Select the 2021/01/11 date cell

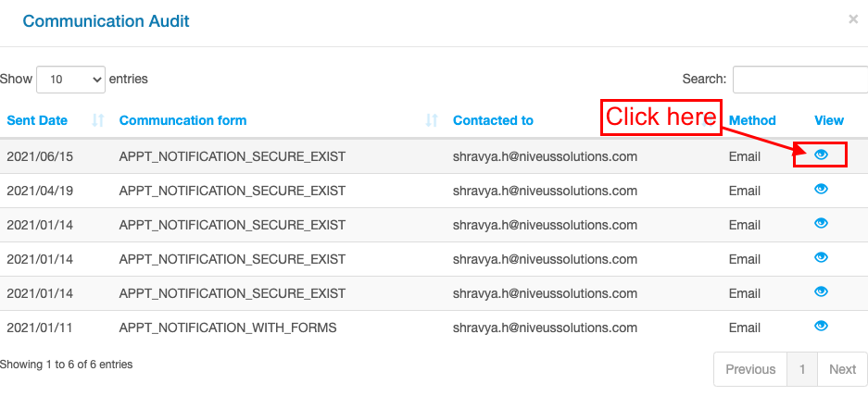40,328
